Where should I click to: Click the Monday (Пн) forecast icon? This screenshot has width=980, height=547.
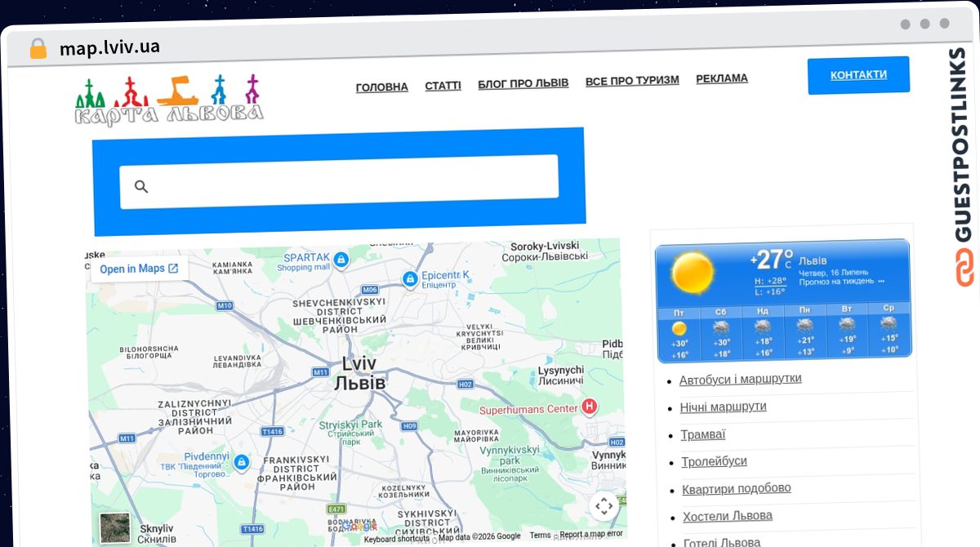[805, 325]
